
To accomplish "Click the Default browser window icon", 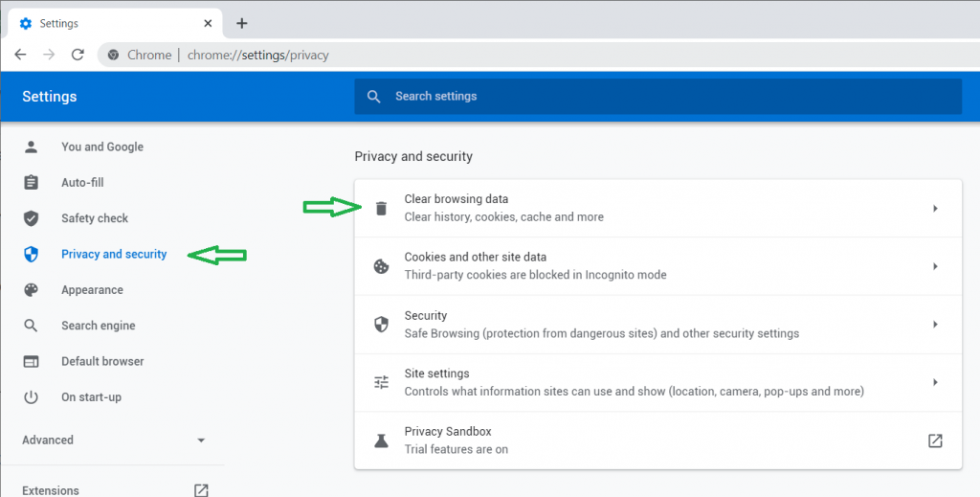I will (x=31, y=361).
